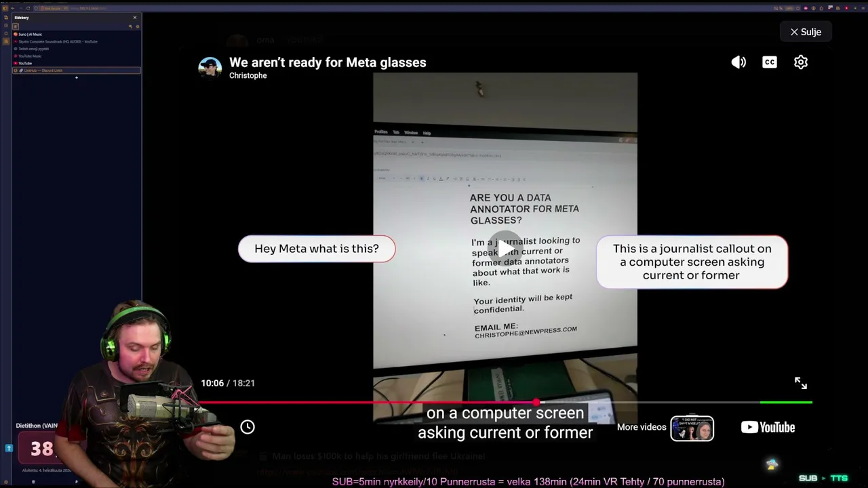Click the red extension icon in the browser toolbar

pyautogui.click(x=846, y=8)
